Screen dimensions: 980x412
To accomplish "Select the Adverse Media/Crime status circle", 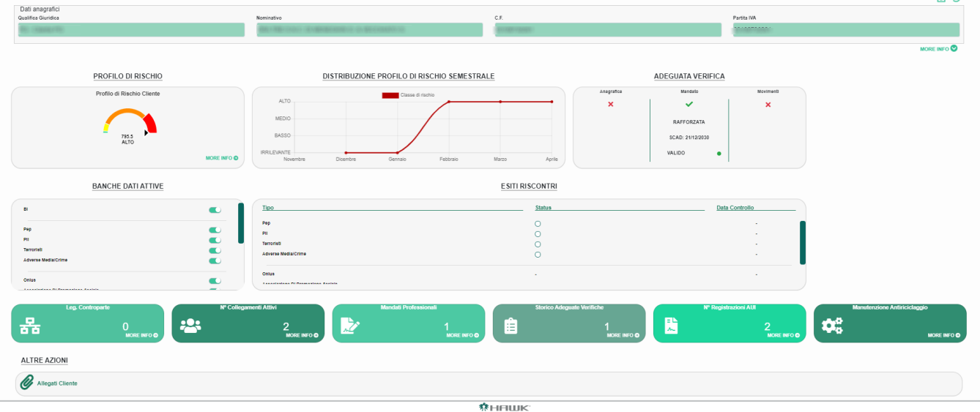I will (x=538, y=255).
